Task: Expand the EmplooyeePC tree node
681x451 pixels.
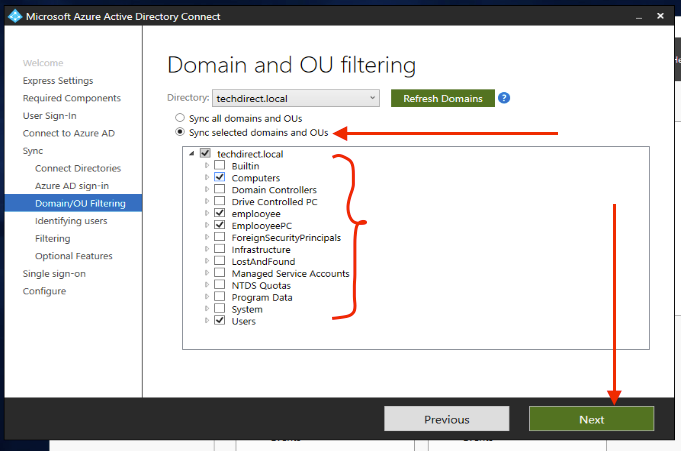Action: tap(207, 225)
